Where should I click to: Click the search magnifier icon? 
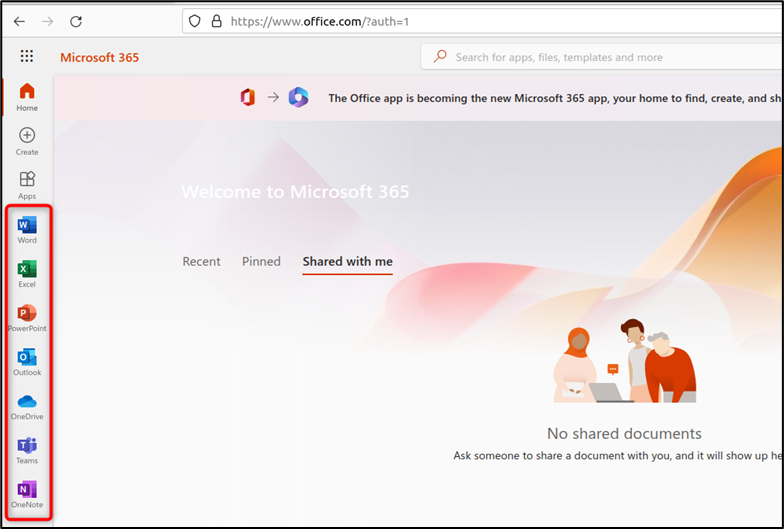440,56
